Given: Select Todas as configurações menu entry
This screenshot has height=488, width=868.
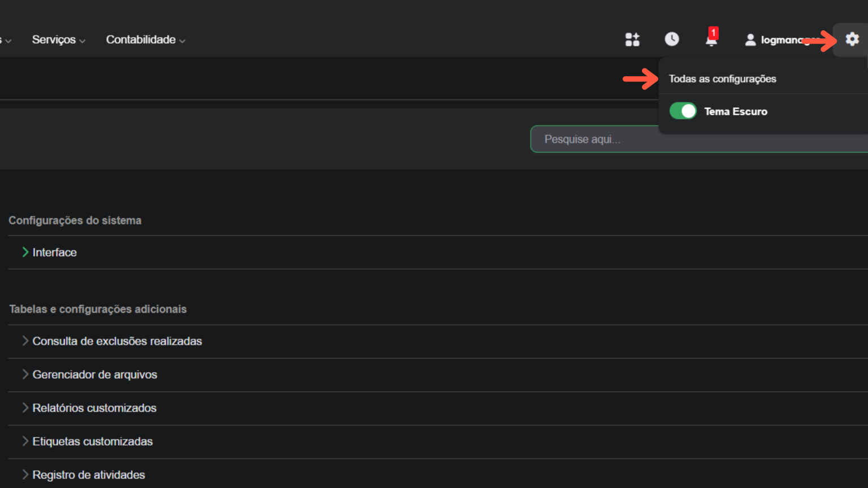Looking at the screenshot, I should pyautogui.click(x=723, y=79).
